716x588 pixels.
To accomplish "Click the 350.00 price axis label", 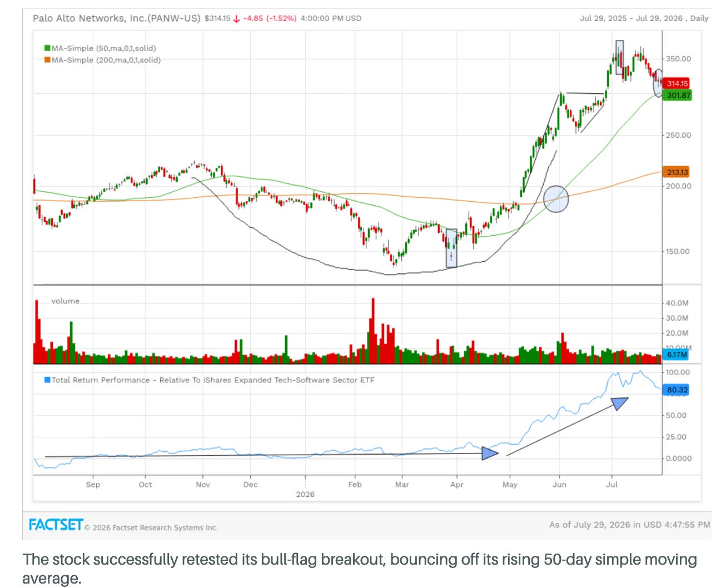I will tap(679, 59).
